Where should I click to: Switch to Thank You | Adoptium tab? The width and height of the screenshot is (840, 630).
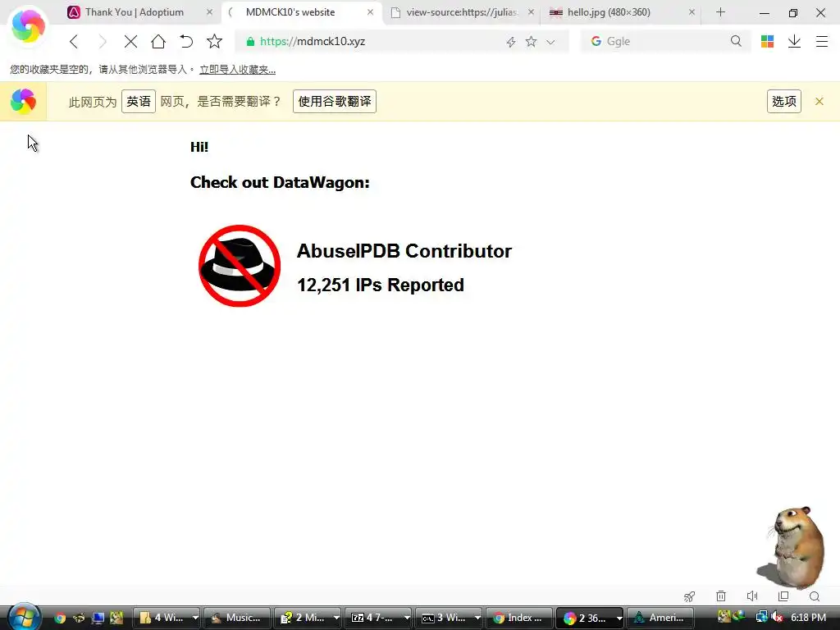[x=134, y=11]
